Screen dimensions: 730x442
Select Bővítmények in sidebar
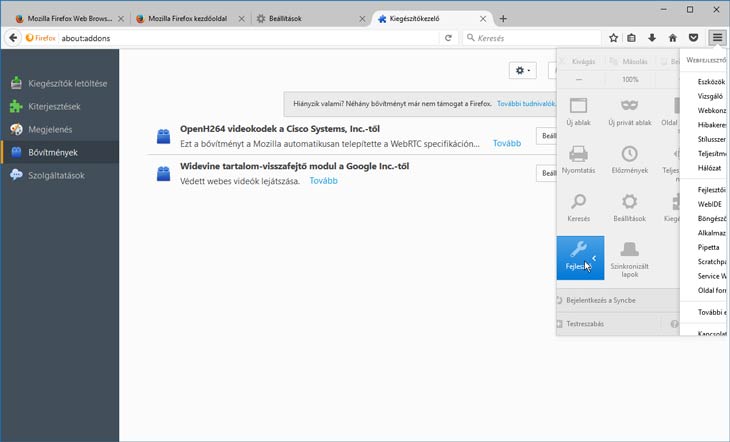click(60, 152)
